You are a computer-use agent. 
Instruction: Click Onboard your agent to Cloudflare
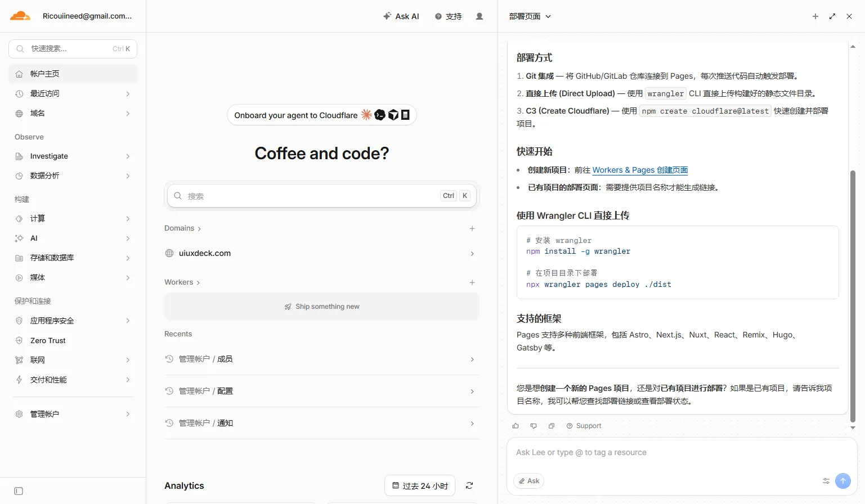[x=322, y=115]
